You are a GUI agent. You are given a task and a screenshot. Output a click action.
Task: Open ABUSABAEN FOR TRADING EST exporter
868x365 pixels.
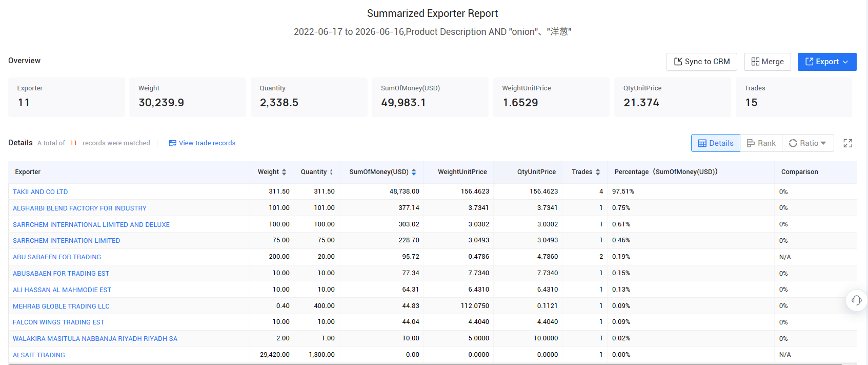(61, 274)
